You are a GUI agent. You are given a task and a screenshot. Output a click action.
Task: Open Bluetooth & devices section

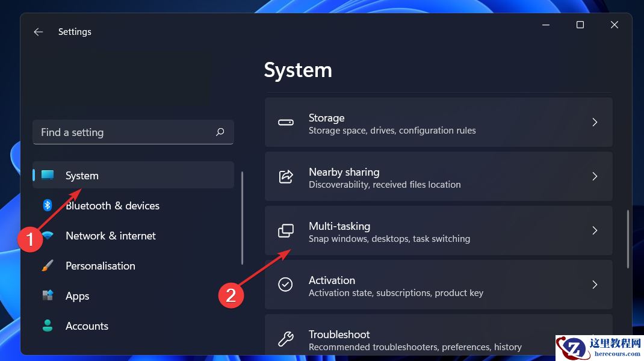click(x=133, y=205)
